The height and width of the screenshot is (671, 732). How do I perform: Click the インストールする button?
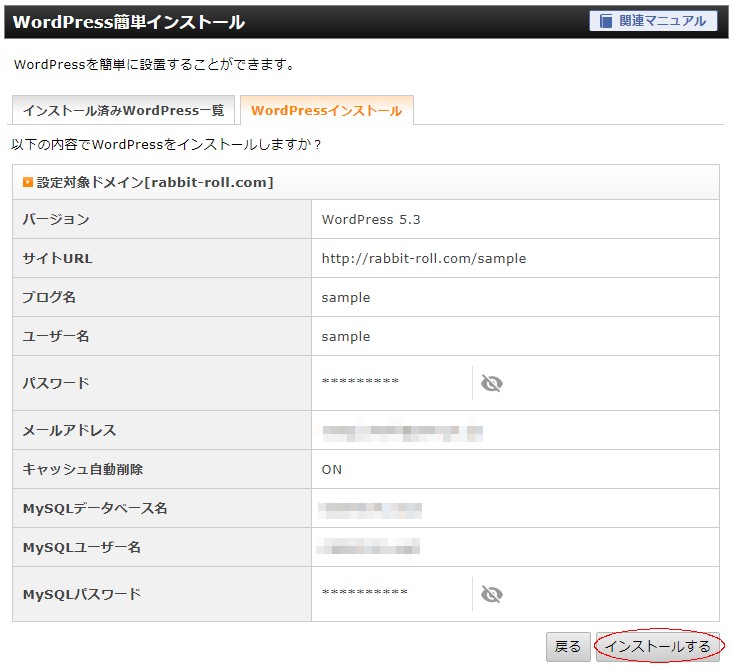click(x=658, y=647)
